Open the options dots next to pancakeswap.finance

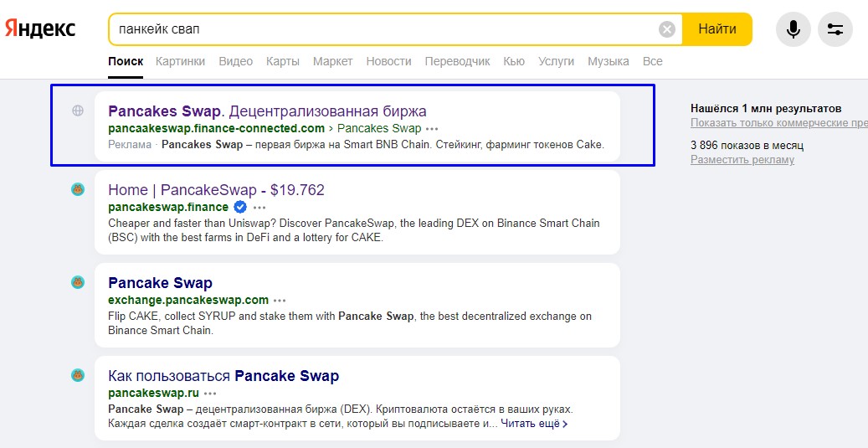pos(259,208)
